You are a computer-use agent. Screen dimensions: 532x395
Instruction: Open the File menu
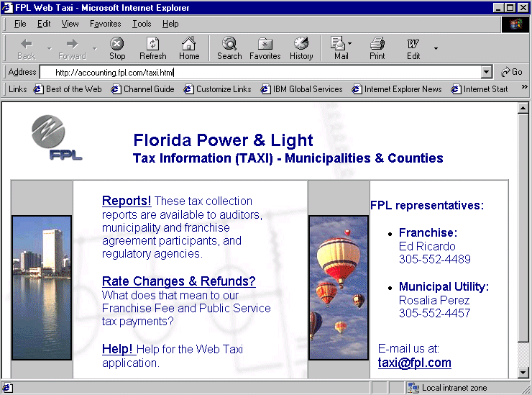[x=20, y=24]
